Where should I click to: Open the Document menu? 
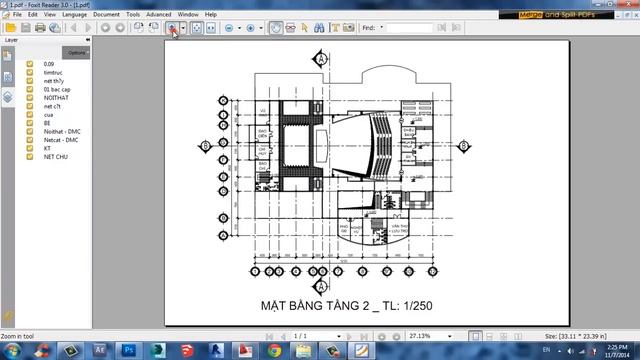coord(106,14)
